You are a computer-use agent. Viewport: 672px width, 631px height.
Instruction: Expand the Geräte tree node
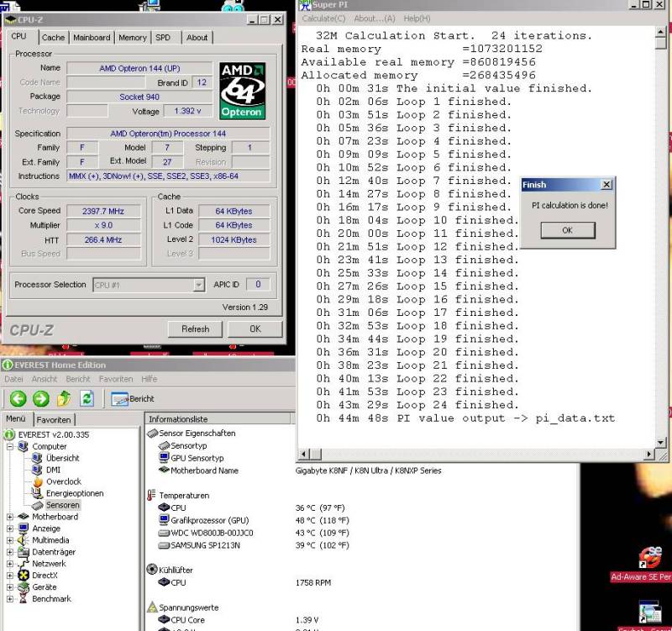(10, 587)
